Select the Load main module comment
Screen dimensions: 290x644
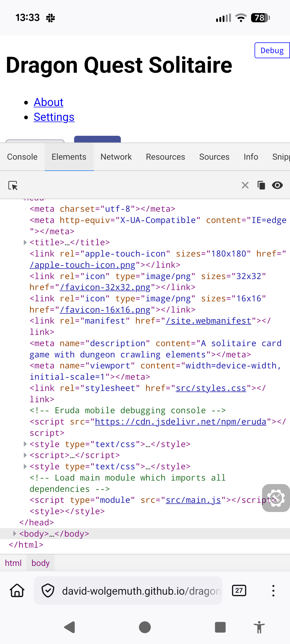(x=128, y=483)
